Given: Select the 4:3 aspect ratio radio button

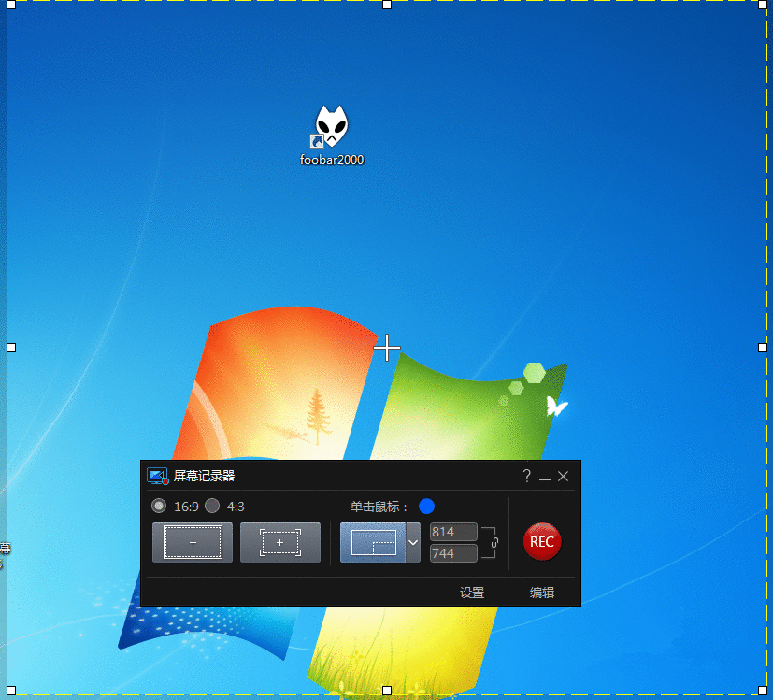Looking at the screenshot, I should pos(212,507).
